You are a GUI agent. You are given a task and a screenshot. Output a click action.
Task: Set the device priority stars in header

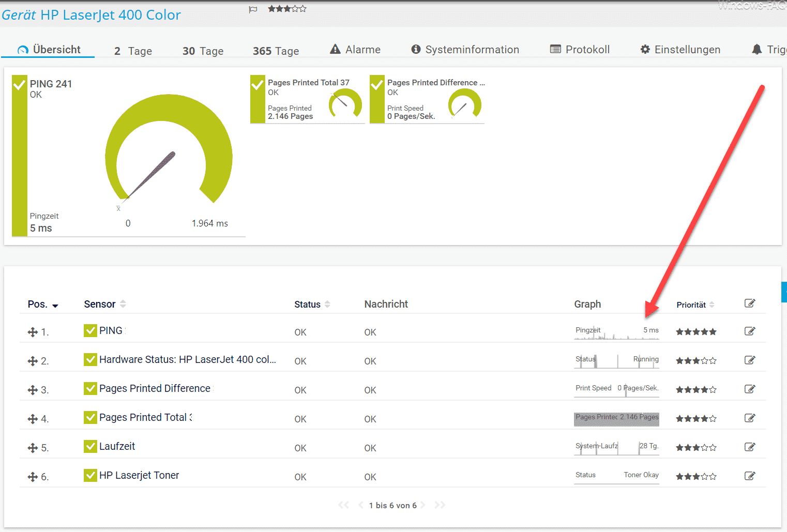pyautogui.click(x=287, y=9)
